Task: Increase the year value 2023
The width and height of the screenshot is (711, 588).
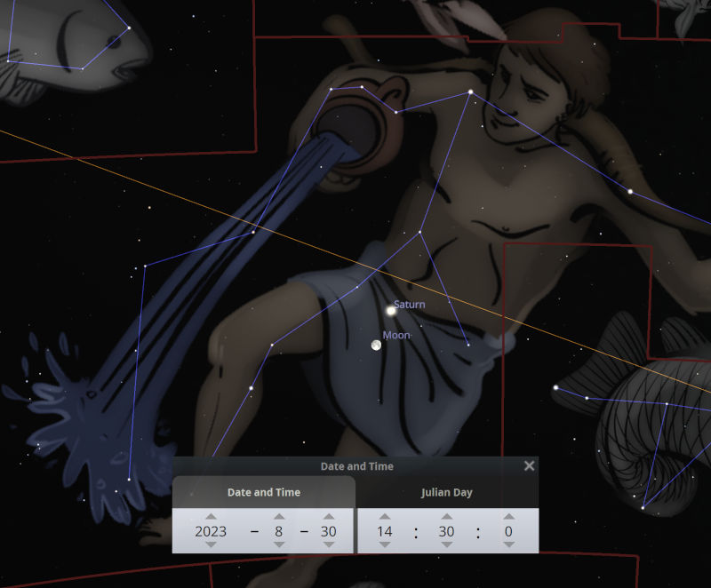Action: point(211,516)
